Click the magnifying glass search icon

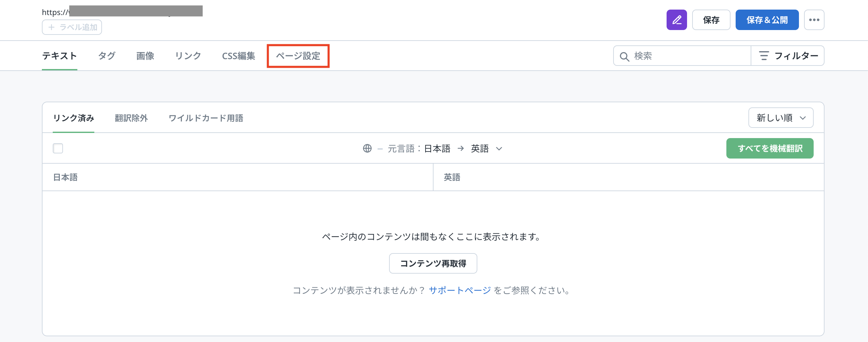[x=624, y=56]
